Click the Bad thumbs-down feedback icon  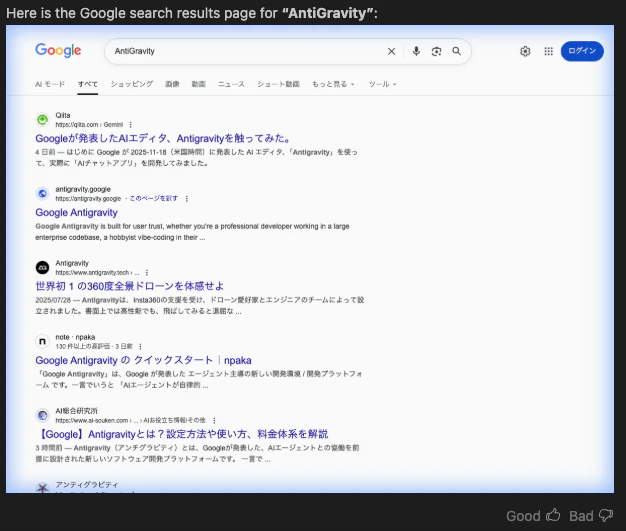pyautogui.click(x=606, y=515)
